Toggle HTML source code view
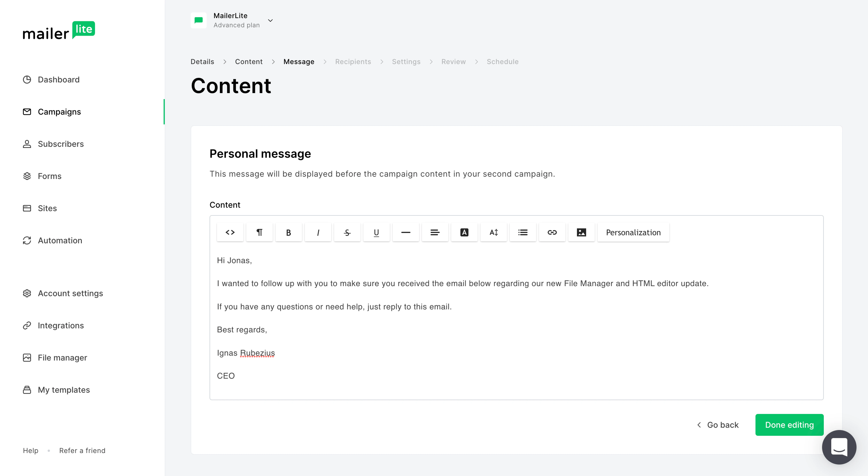 230,232
